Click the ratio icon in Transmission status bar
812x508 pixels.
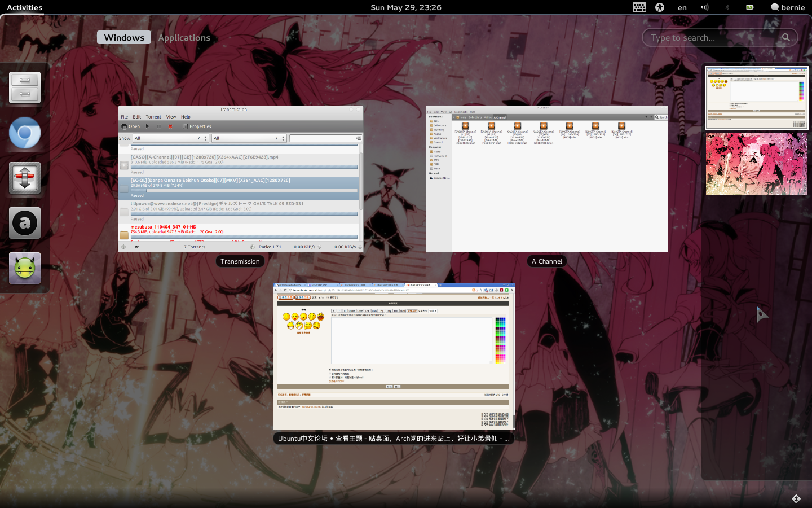[x=253, y=247]
